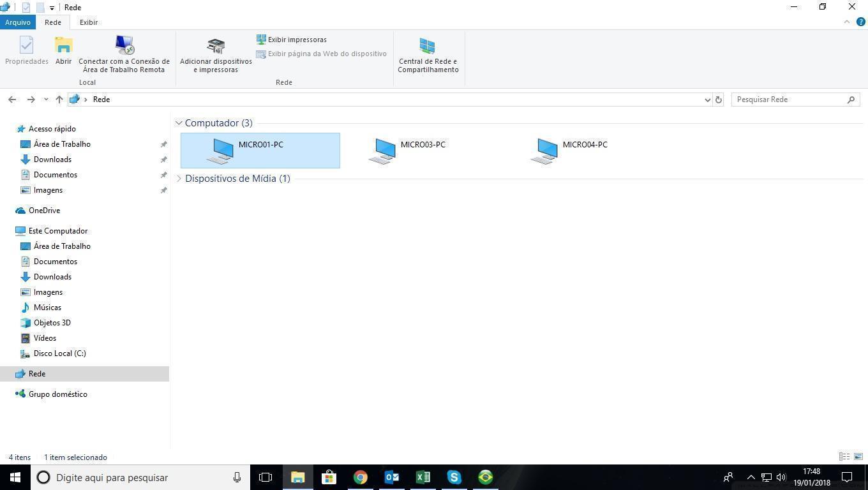
Task: Open the Windows Start menu
Action: 15,477
